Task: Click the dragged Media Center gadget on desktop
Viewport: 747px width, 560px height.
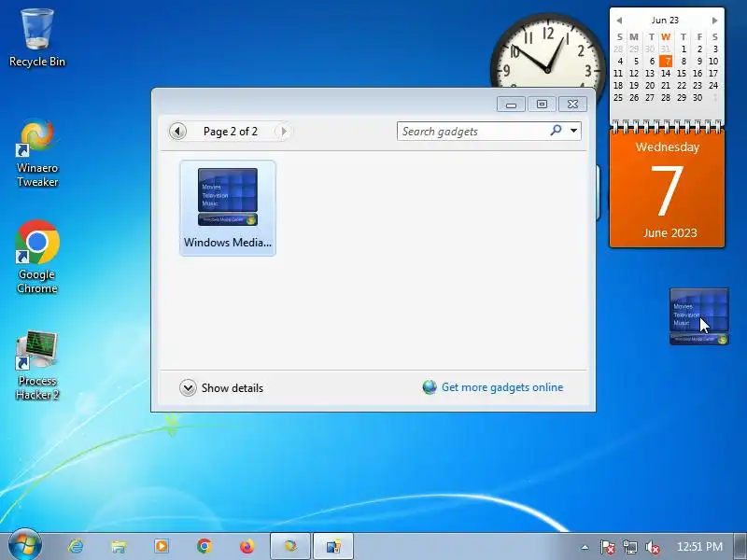Action: pyautogui.click(x=698, y=316)
